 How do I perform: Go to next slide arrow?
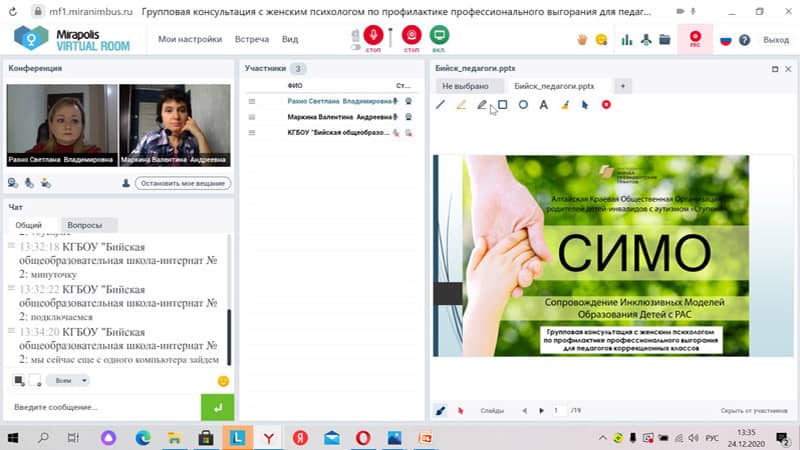coord(541,410)
